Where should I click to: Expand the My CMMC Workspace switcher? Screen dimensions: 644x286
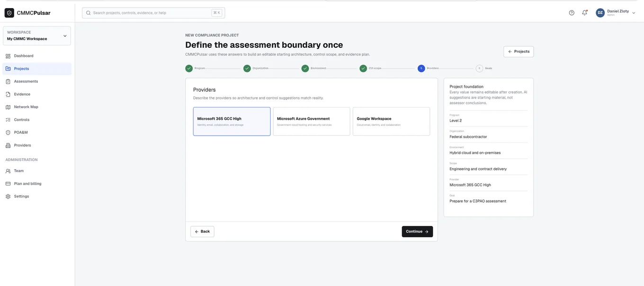point(37,36)
